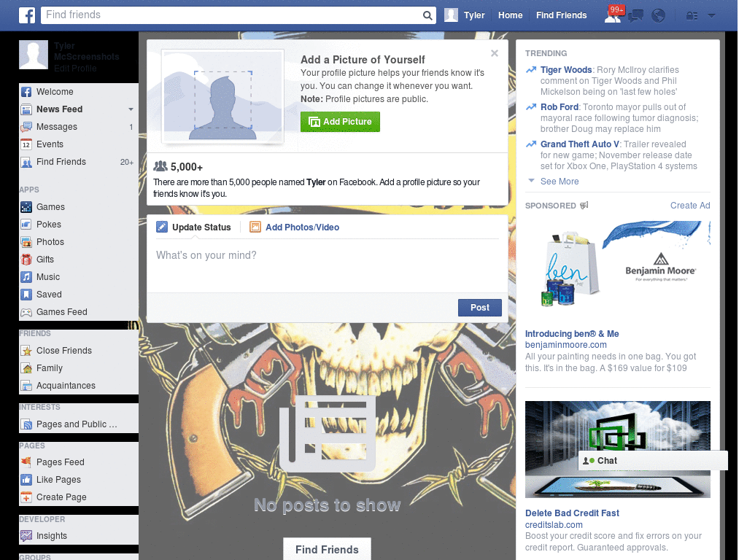Open the account dropdown arrow in top bar

[712, 16]
